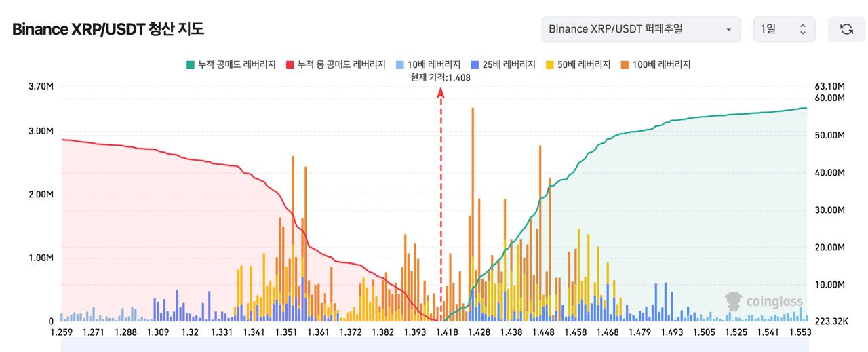Click the 1.271 price axis label
868x352 pixels.
tap(92, 332)
